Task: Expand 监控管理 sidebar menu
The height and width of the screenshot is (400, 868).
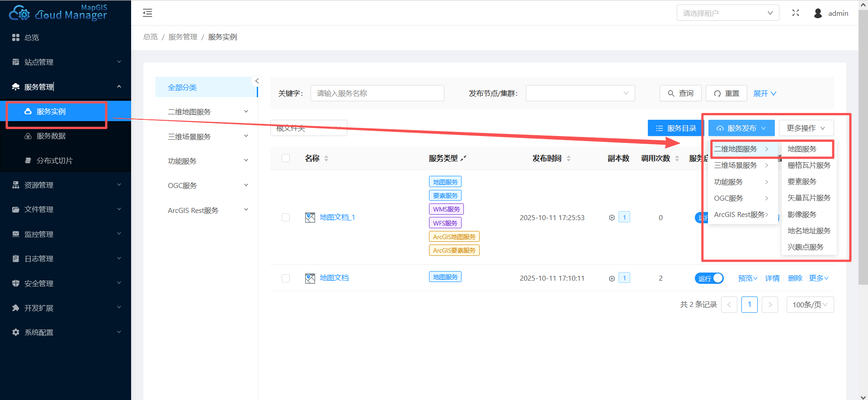Action: coord(66,234)
